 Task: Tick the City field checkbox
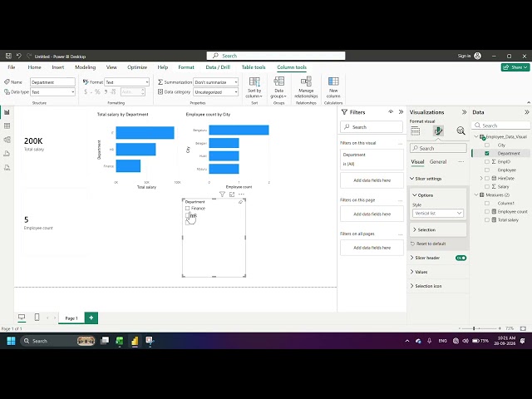487,145
